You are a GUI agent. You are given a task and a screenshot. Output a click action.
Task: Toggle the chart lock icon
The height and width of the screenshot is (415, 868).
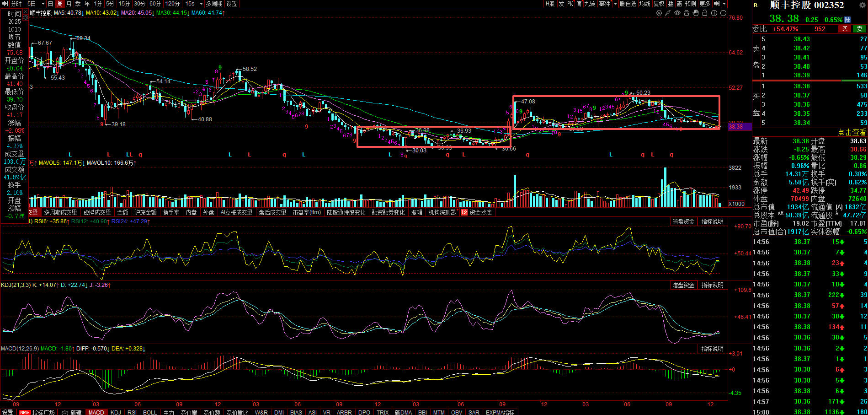705,13
